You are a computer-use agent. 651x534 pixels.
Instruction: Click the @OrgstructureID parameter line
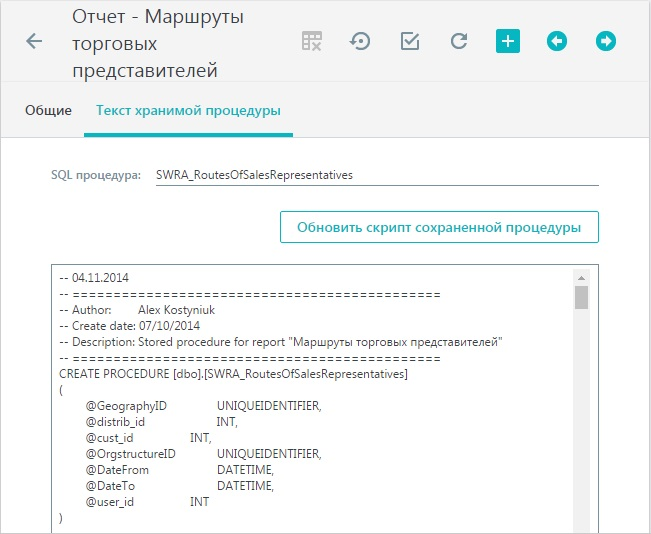pyautogui.click(x=203, y=454)
